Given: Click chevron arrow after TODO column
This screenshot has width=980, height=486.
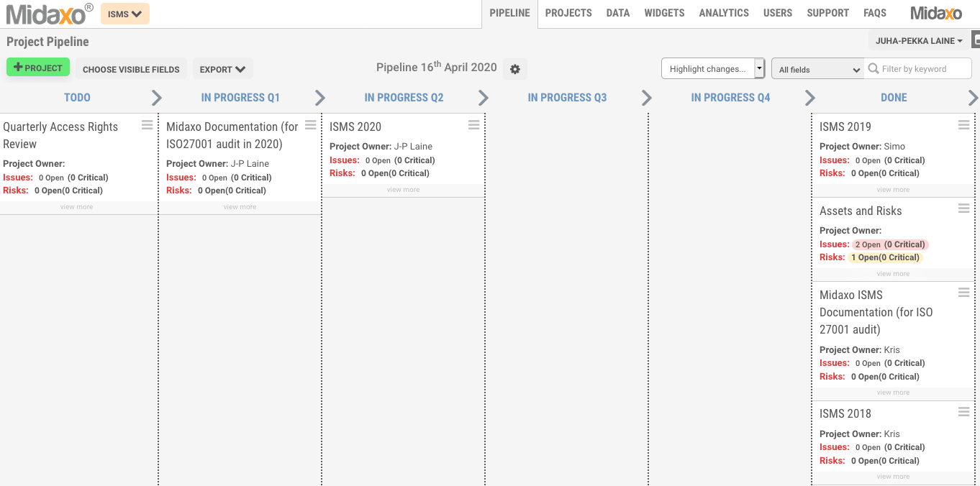Looking at the screenshot, I should (156, 98).
